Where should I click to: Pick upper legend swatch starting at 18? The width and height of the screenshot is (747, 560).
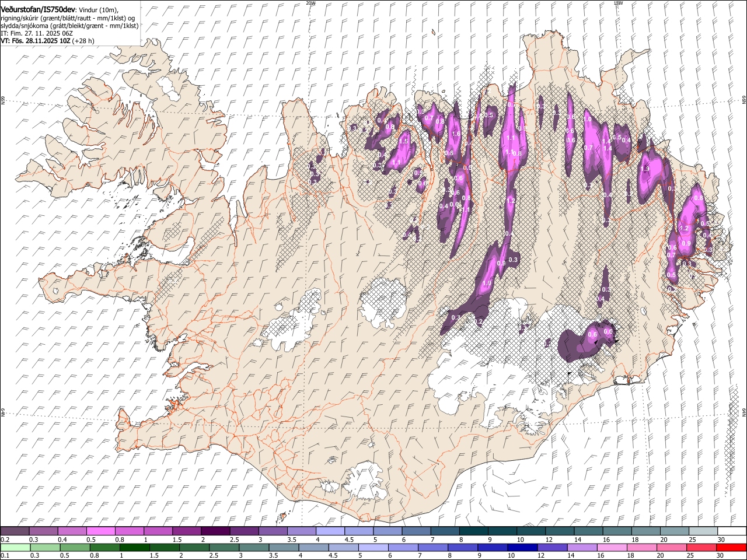[x=645, y=531]
